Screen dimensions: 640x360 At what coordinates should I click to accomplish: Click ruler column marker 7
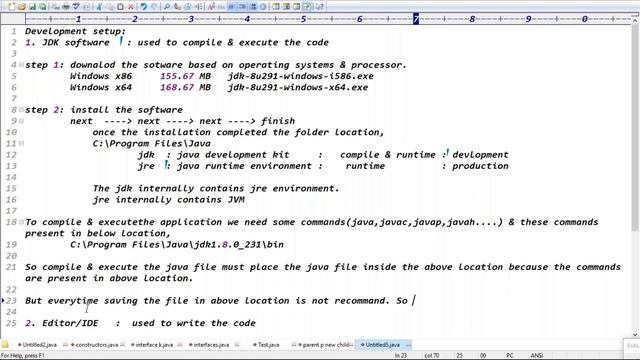416,19
